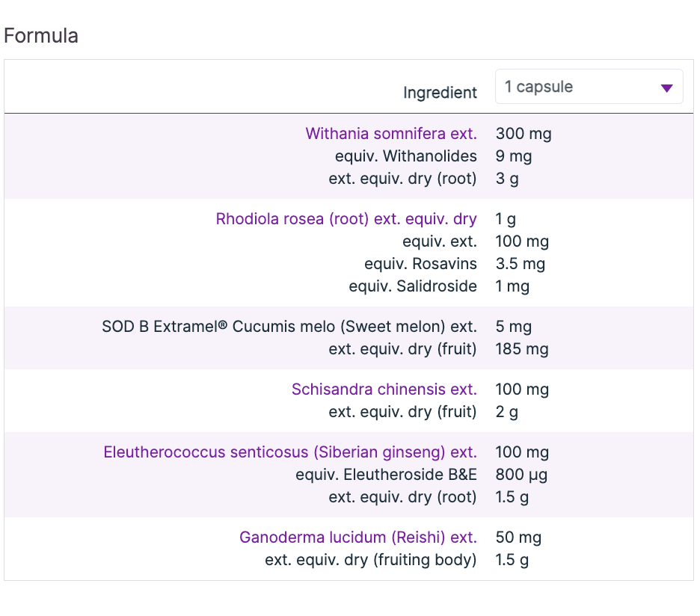The width and height of the screenshot is (700, 616).
Task: Select the 3.5 mg Rosavins amount
Action: [520, 264]
